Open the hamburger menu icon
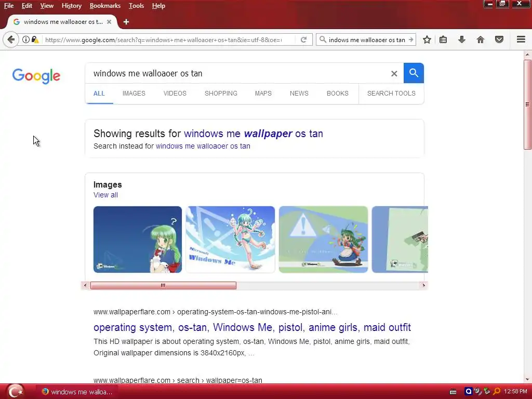 [521, 39]
